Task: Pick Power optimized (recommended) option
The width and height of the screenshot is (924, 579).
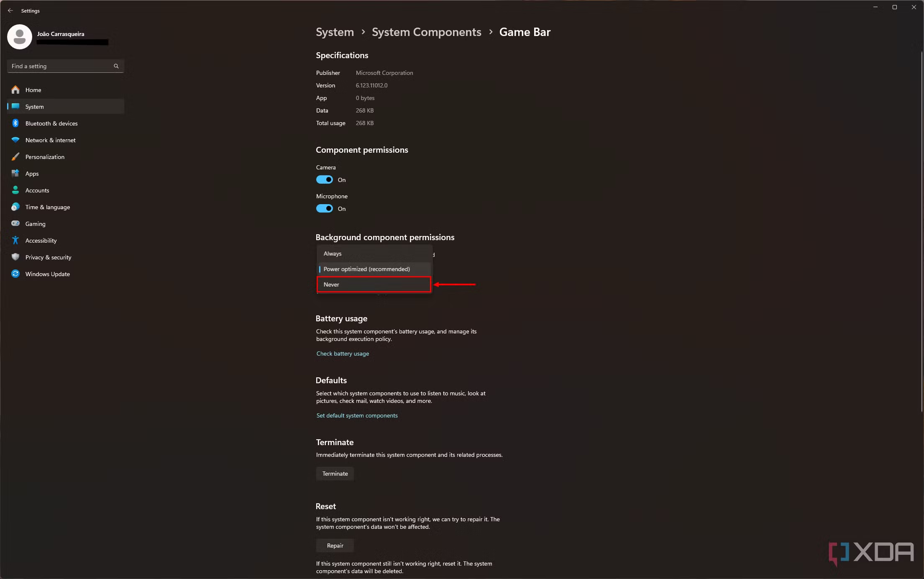Action: [x=374, y=269]
